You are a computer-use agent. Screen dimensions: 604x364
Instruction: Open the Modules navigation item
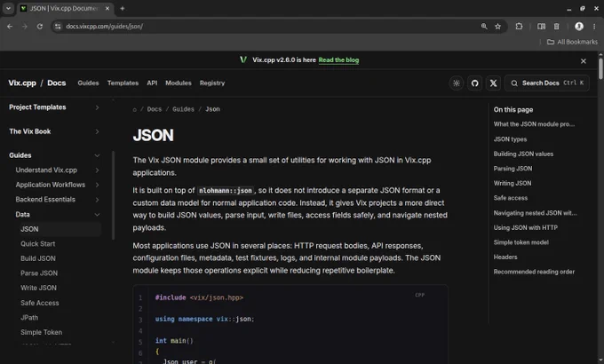[x=179, y=83]
